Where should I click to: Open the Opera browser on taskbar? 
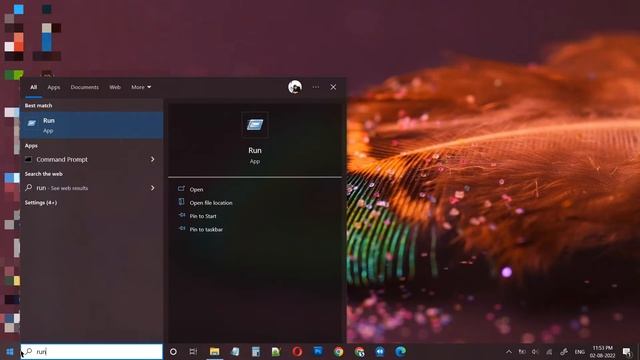tap(297, 351)
